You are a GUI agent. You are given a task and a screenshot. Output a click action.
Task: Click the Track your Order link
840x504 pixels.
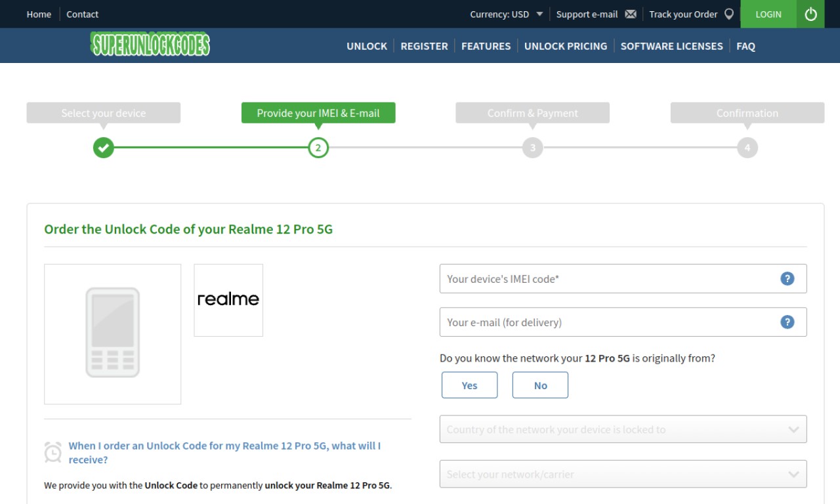point(683,14)
